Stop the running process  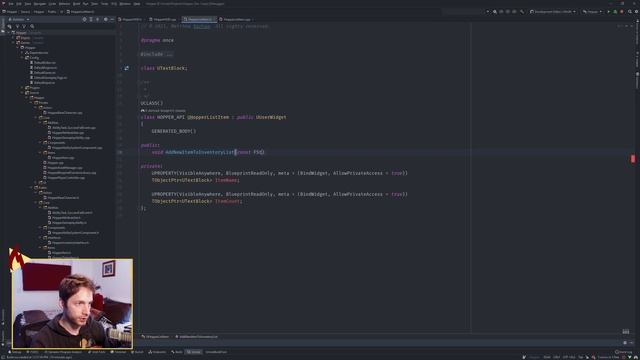622,12
